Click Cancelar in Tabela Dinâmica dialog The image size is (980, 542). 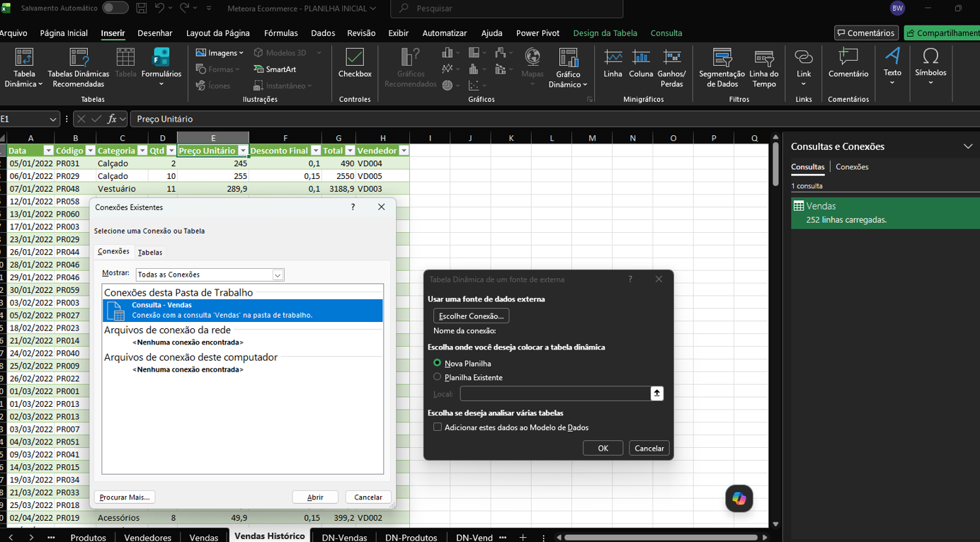(x=649, y=448)
